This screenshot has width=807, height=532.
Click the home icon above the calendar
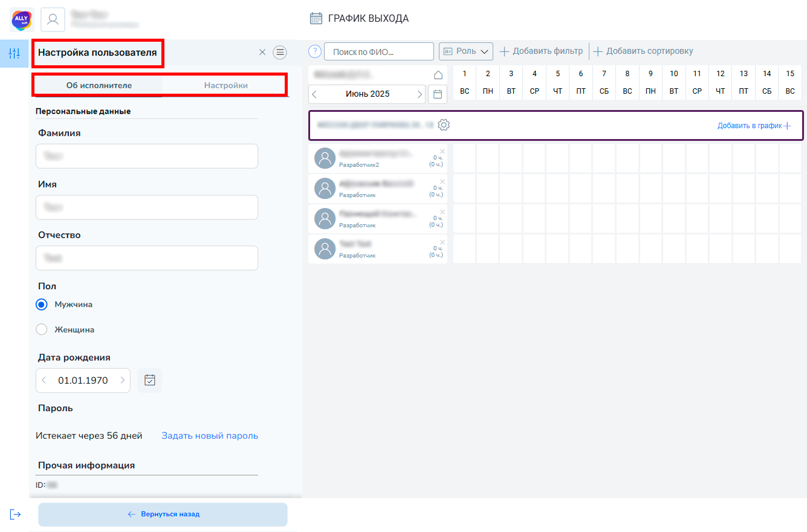(x=438, y=75)
